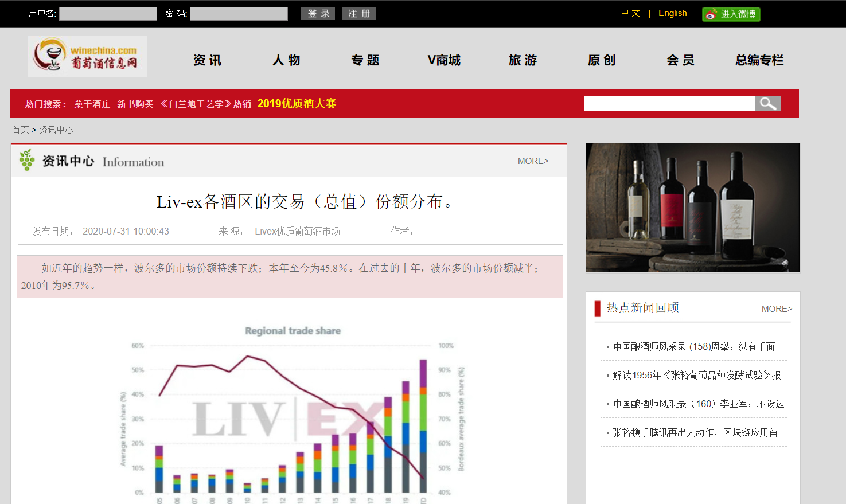
Task: Go to 资讯中心 in the breadcrumb
Action: [x=56, y=130]
